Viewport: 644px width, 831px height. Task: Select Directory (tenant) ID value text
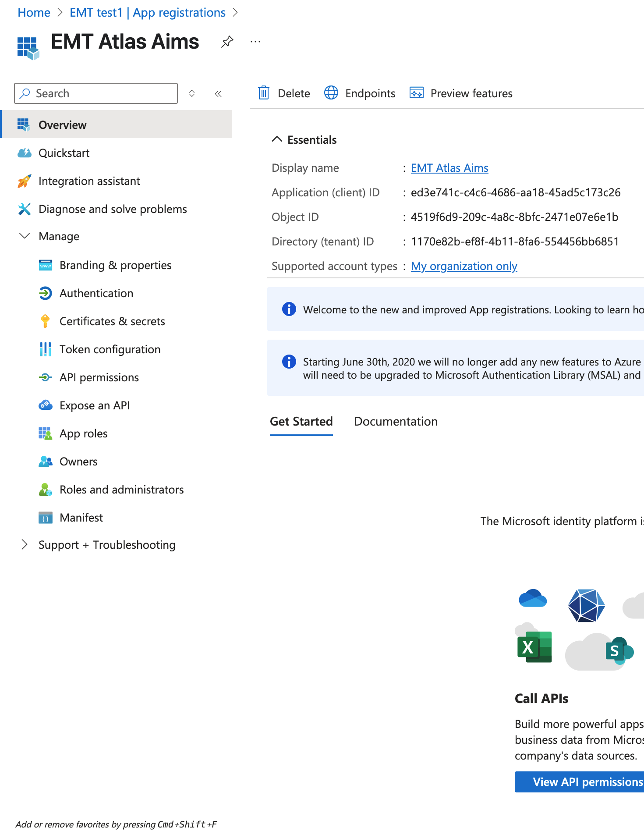click(515, 241)
